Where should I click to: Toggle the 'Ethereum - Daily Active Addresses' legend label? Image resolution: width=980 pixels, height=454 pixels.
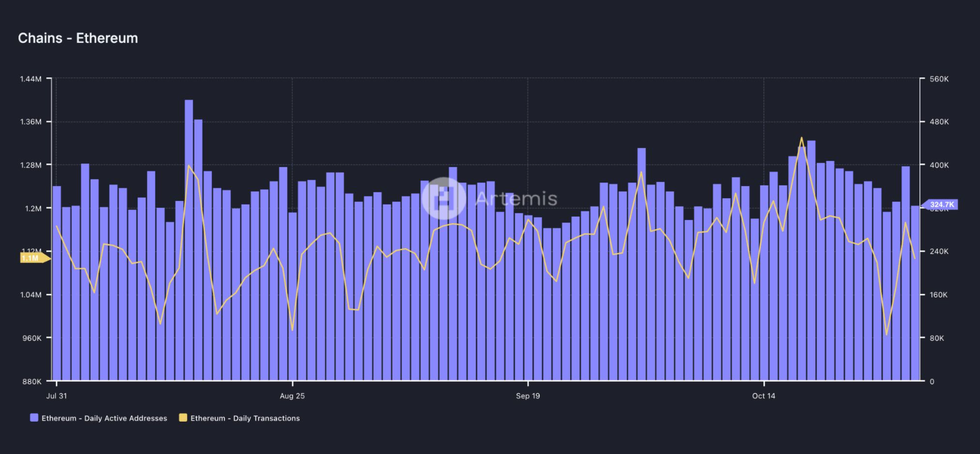click(x=104, y=418)
